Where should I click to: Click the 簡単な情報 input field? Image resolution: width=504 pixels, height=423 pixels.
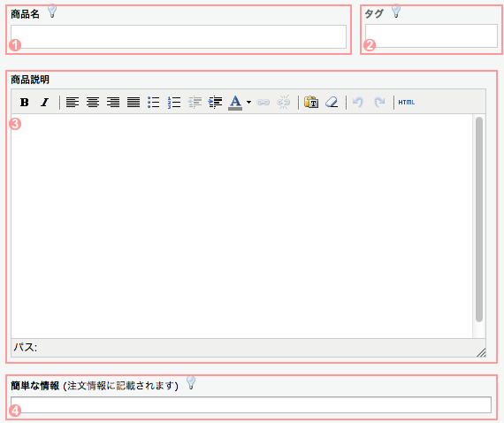click(251, 404)
